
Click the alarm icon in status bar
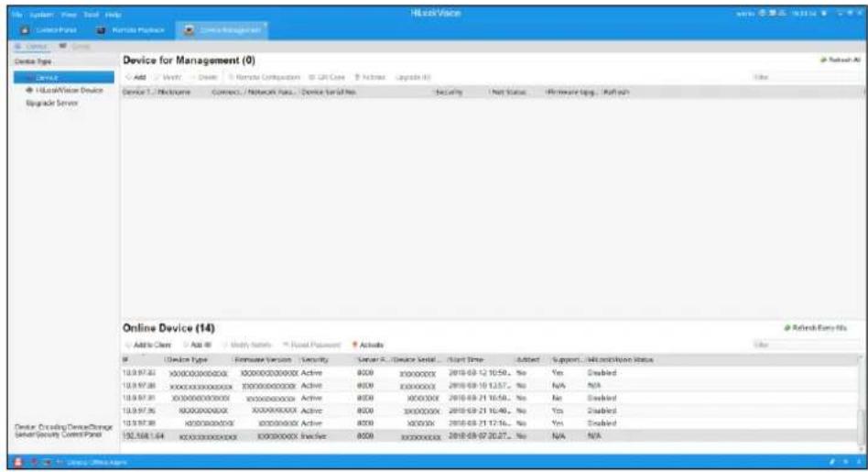(x=17, y=462)
